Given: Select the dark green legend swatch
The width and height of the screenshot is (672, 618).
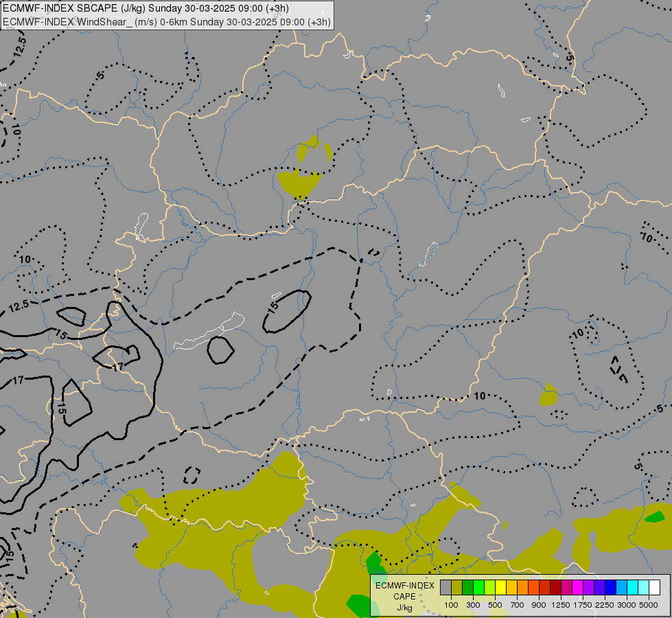Looking at the screenshot, I should point(467,587).
